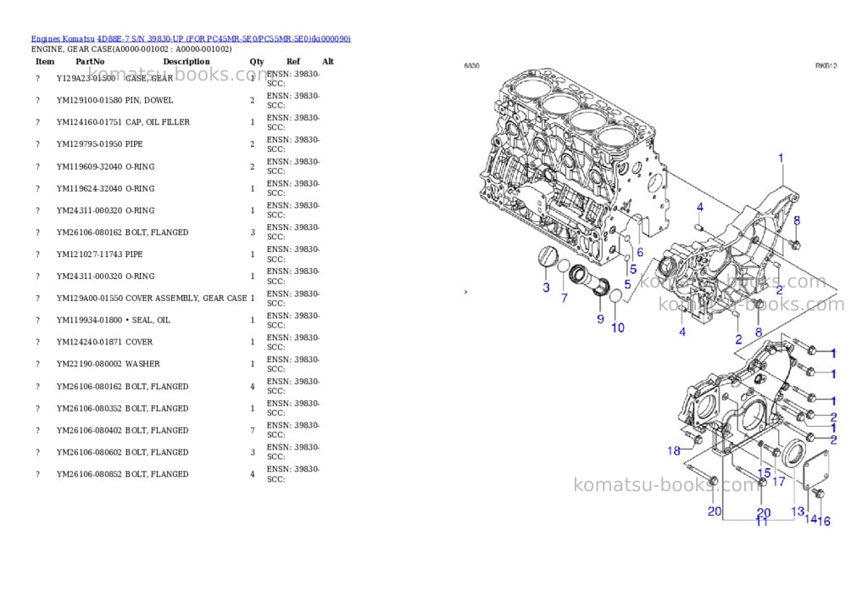Click the 'Item' column header

(x=45, y=61)
